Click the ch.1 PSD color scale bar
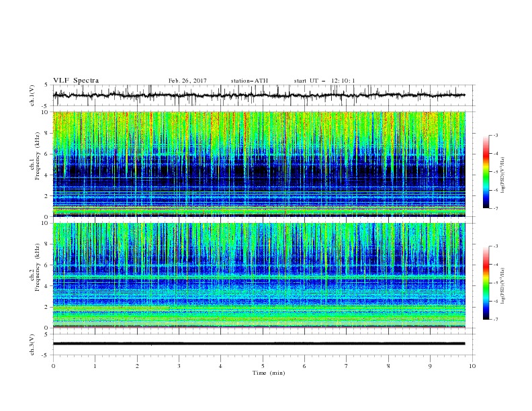This screenshot has height=411, width=532. (x=486, y=172)
